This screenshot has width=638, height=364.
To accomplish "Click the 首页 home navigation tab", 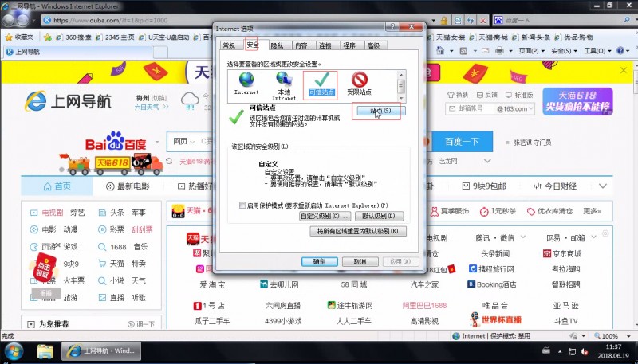I will [x=57, y=186].
